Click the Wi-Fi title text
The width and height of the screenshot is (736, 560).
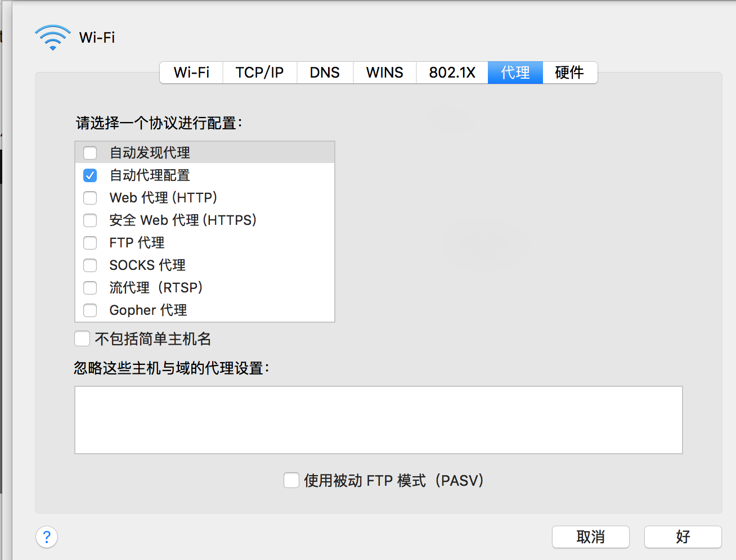(97, 38)
